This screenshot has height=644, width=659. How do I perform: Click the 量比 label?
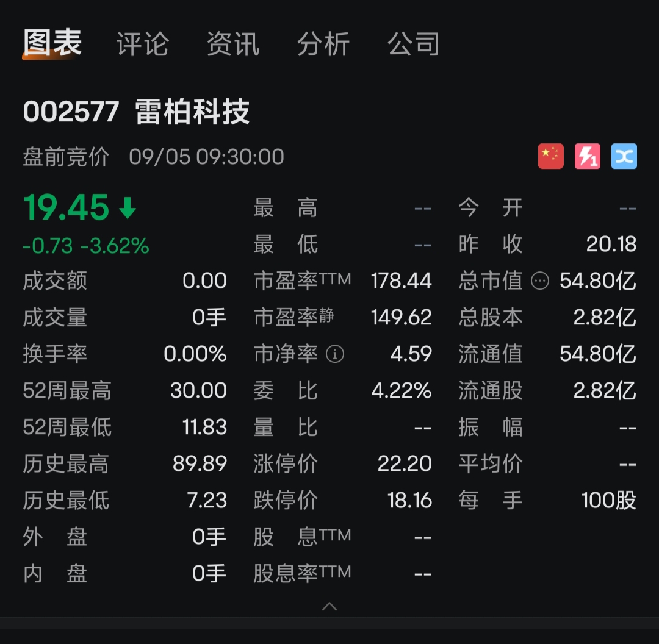pos(286,427)
